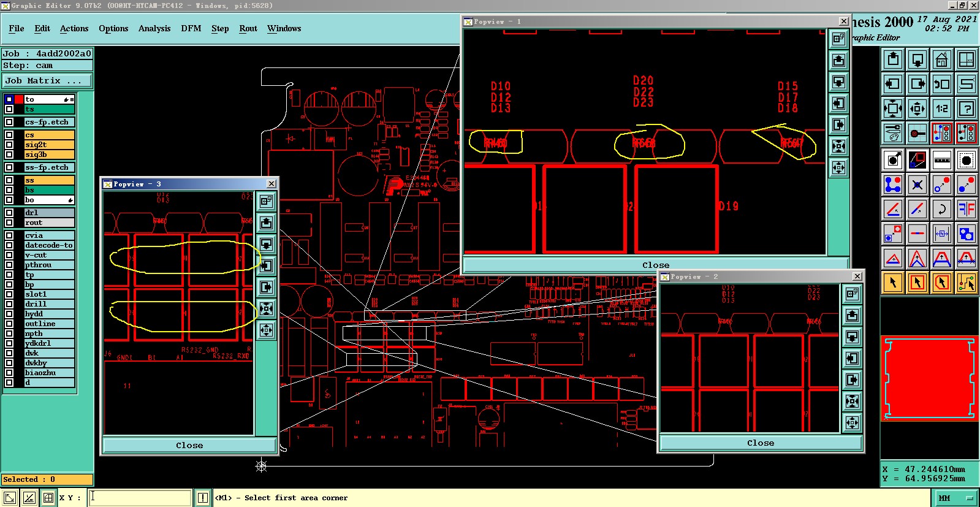
Task: Click the Home view house icon
Action: (942, 59)
